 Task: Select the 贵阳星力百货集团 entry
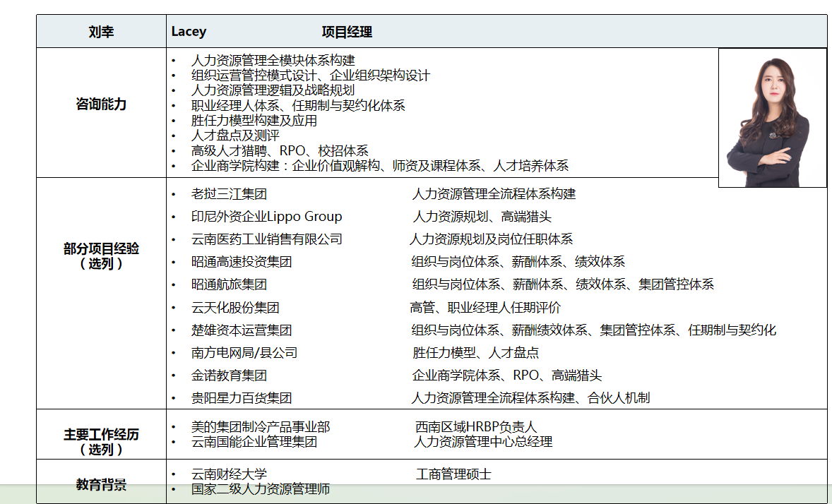point(241,398)
